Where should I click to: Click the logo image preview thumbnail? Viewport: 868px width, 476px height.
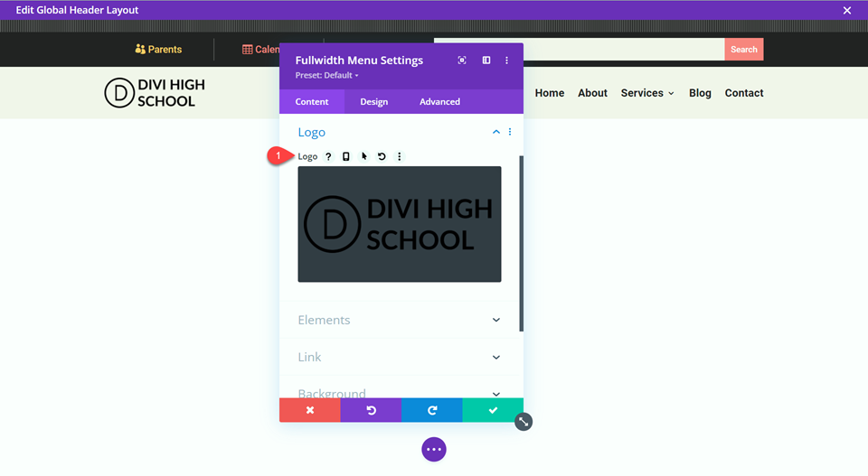pos(399,224)
